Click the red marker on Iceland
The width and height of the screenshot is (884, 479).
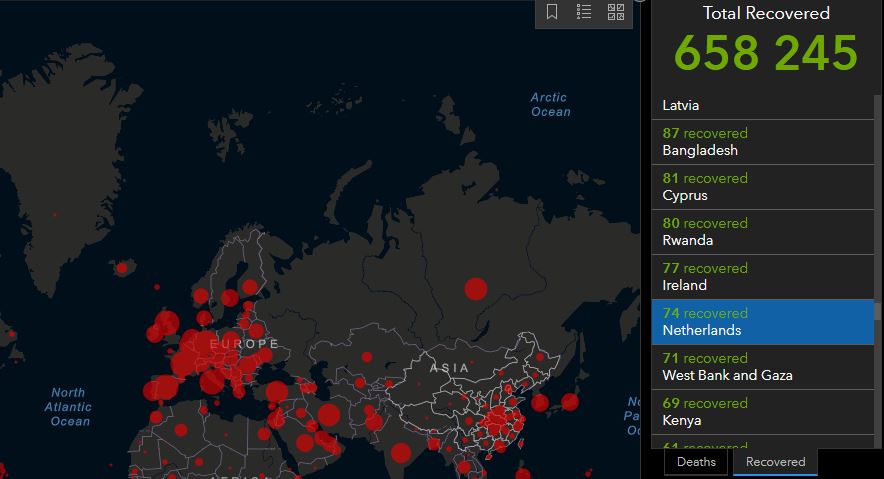[122, 268]
